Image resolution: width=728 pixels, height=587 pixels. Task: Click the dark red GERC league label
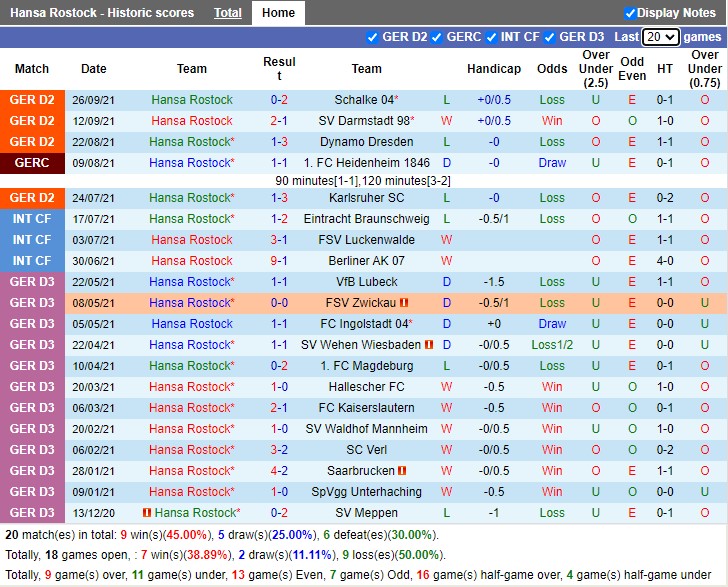coord(32,163)
